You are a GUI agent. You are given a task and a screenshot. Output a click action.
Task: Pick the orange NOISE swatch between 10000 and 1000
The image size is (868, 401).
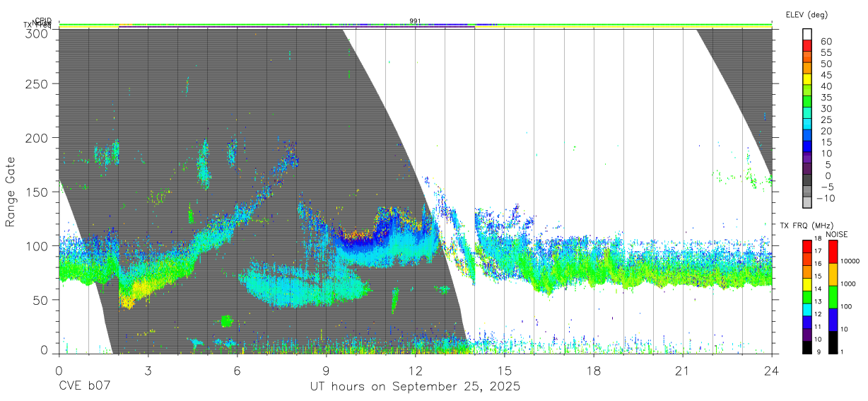coord(833,274)
